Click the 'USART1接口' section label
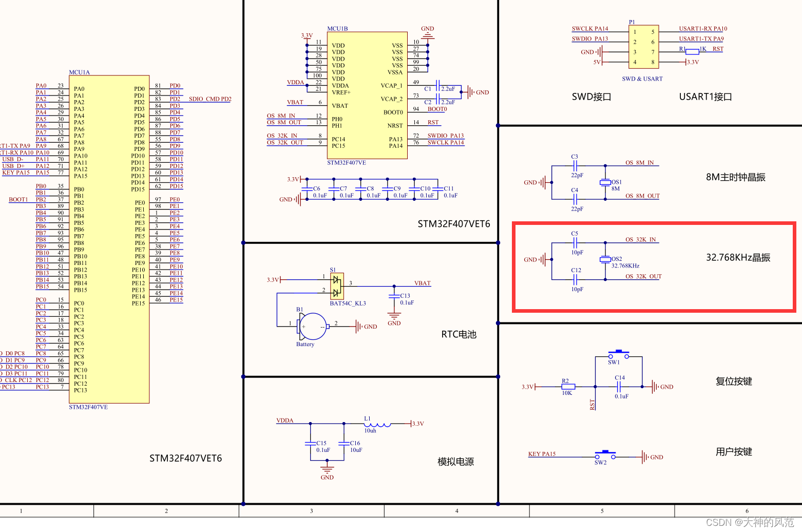Image resolution: width=802 pixels, height=532 pixels. point(705,97)
